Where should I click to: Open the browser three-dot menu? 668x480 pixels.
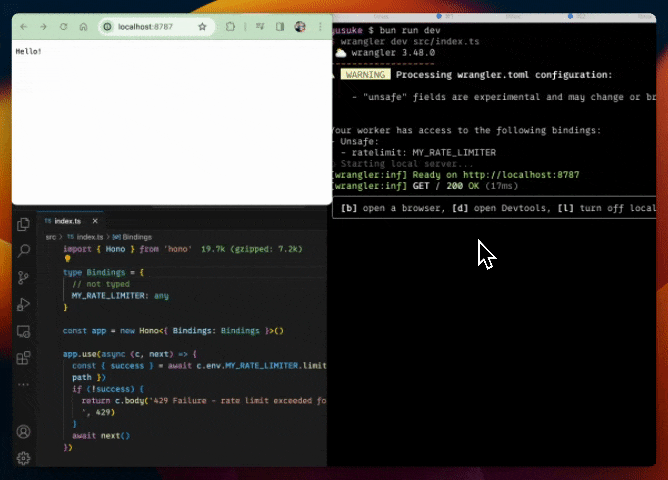click(x=319, y=27)
